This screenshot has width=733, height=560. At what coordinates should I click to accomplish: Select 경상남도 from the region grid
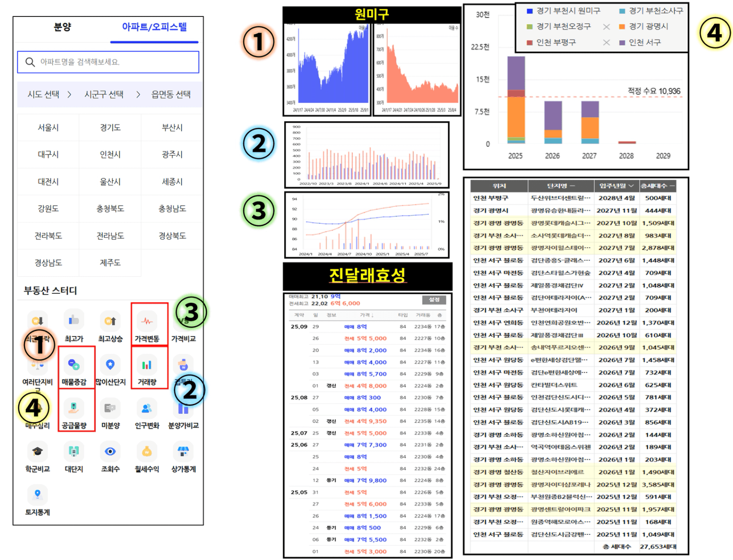48,263
